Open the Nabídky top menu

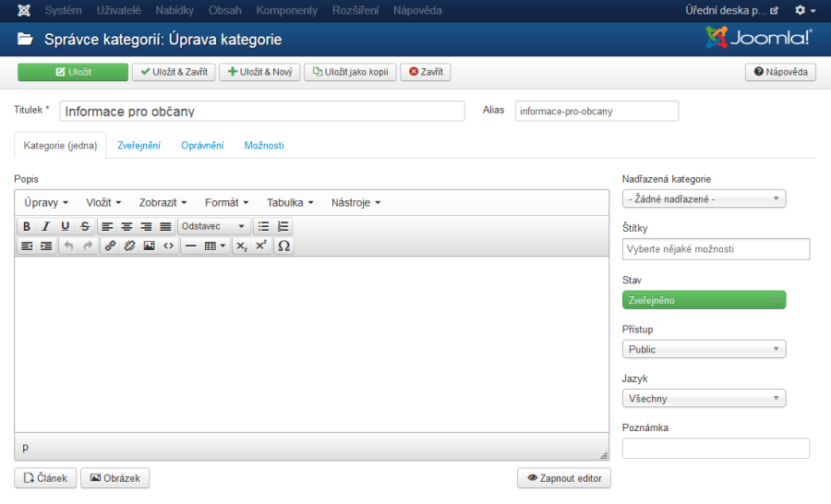click(x=175, y=10)
